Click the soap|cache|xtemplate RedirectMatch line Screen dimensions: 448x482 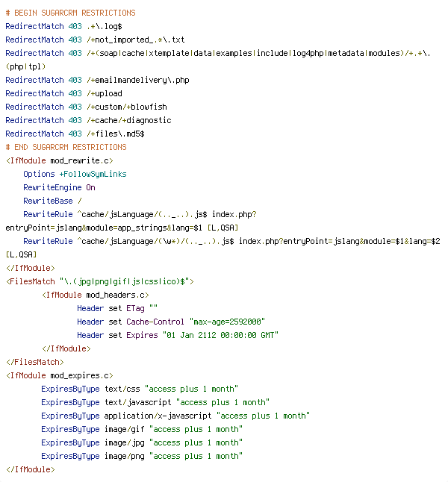pyautogui.click(x=218, y=53)
